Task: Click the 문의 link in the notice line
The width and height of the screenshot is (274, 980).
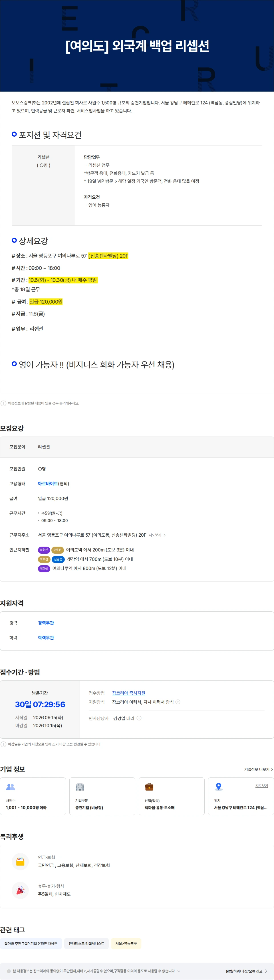Action: [x=62, y=403]
